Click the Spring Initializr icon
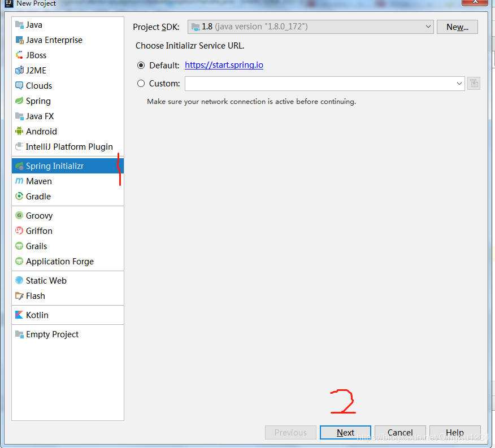 coord(19,166)
